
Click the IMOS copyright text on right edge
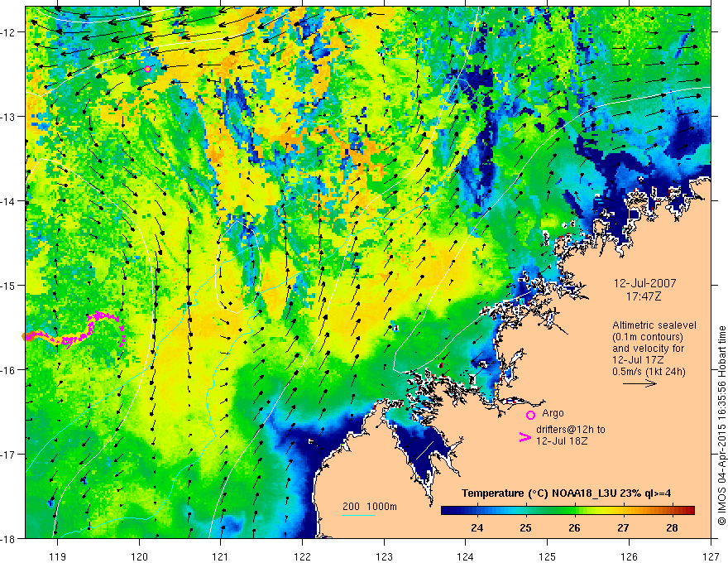coord(721,426)
